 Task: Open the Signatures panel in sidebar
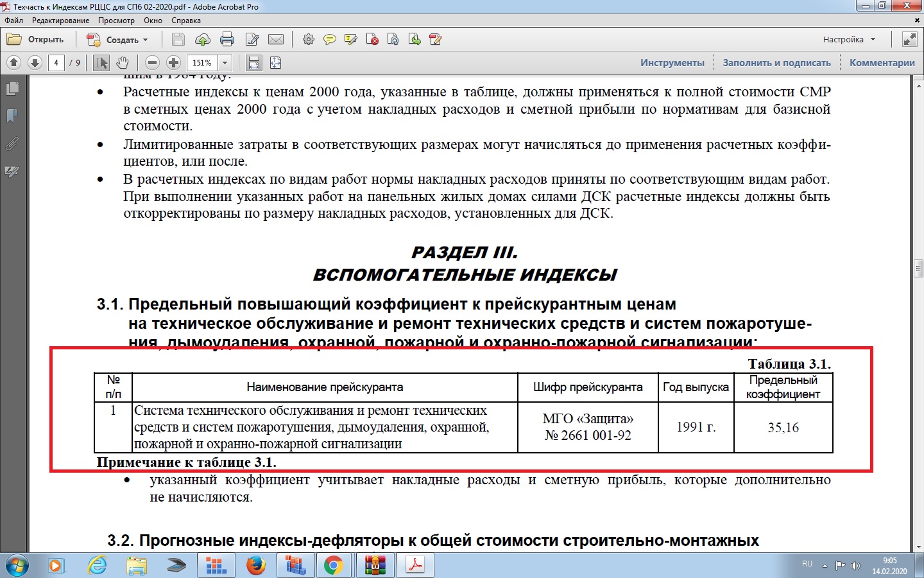pyautogui.click(x=12, y=171)
